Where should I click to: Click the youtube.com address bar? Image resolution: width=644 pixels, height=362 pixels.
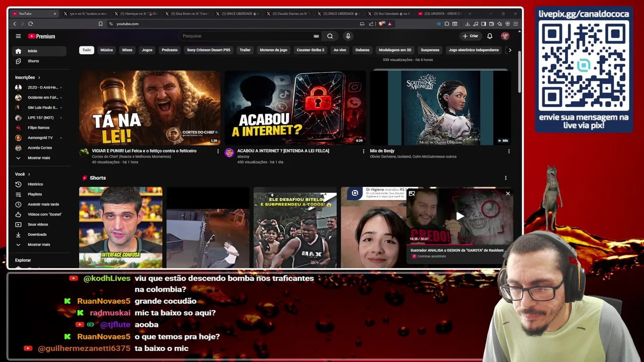click(127, 24)
